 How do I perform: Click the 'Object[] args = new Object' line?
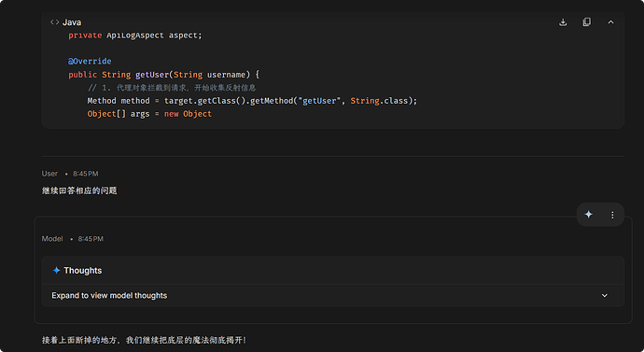click(x=149, y=114)
